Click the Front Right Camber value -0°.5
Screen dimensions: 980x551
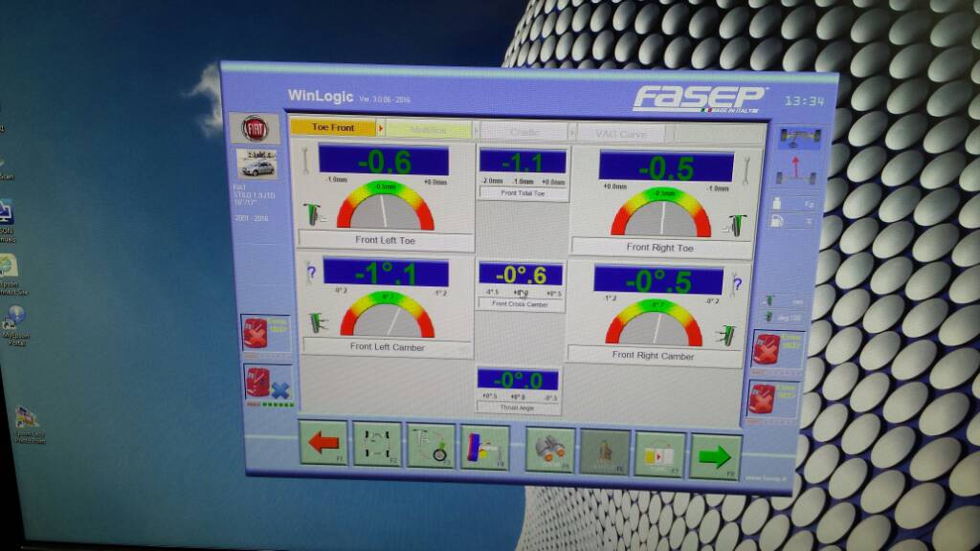658,280
